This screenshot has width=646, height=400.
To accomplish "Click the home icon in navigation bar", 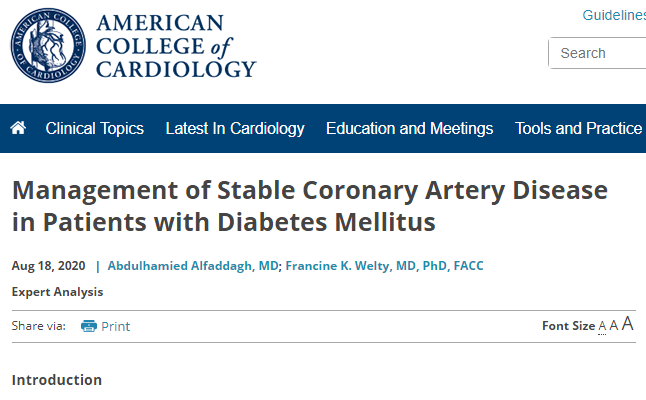I will tap(18, 128).
